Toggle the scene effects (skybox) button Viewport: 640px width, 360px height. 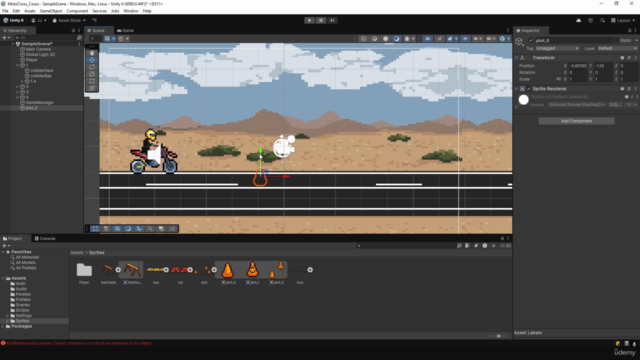click(451, 39)
